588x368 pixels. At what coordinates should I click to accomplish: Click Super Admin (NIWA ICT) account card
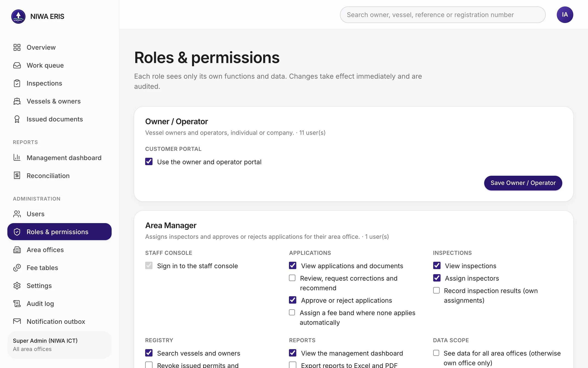coord(59,345)
